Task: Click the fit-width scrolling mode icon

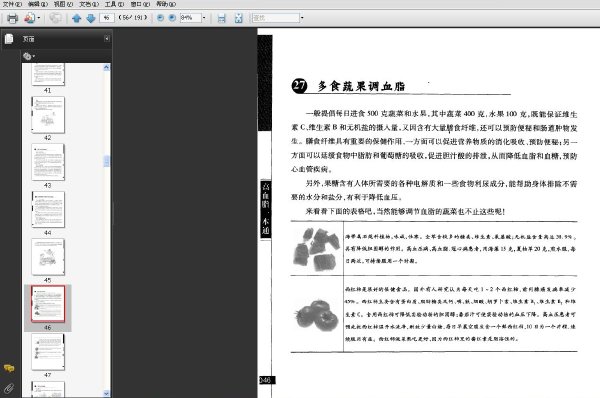Action: [221, 18]
